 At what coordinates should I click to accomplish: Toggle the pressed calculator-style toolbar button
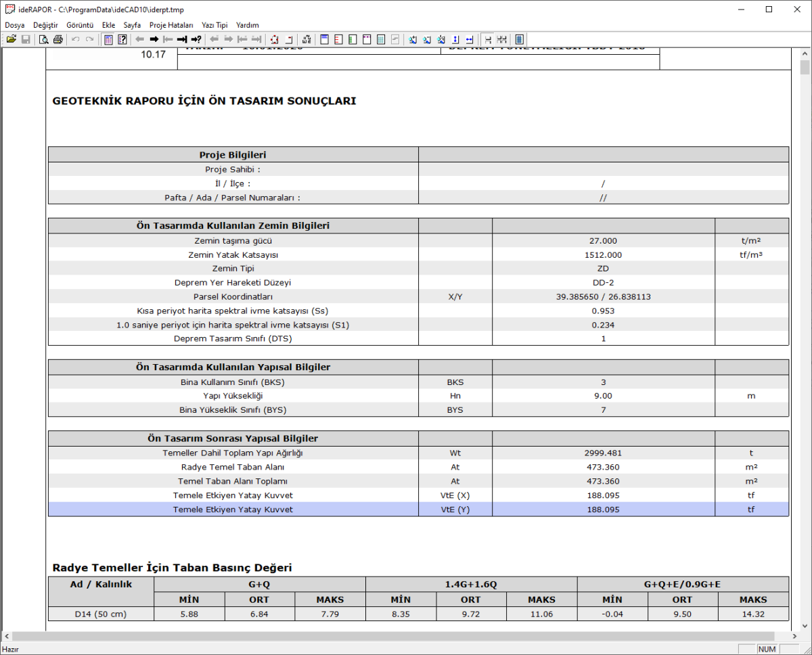[x=108, y=39]
